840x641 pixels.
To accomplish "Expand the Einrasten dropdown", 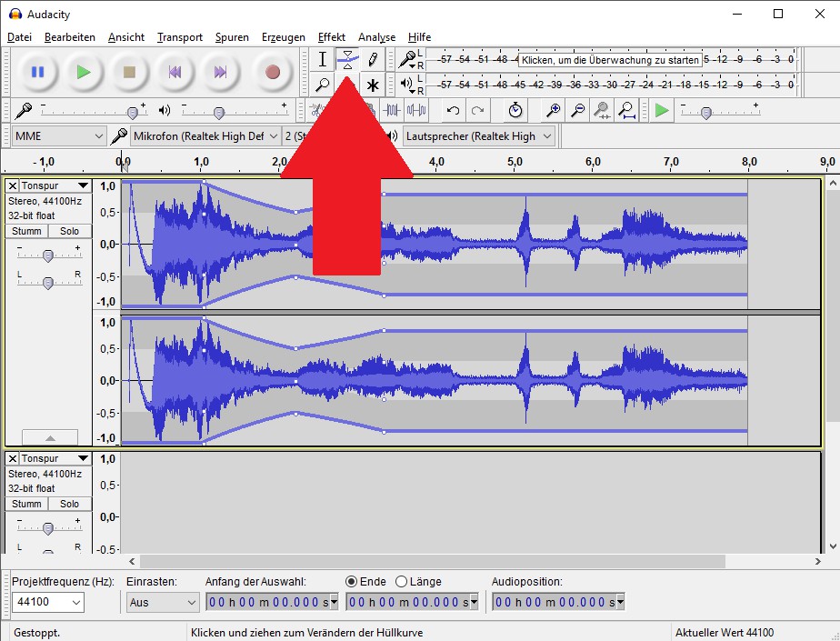I will tap(162, 602).
